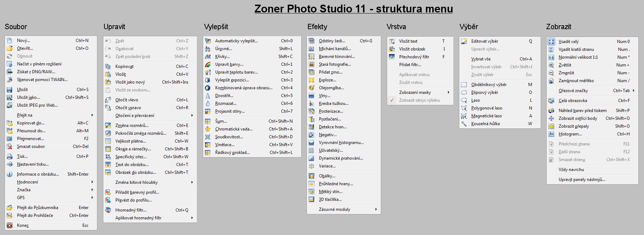The image size is (644, 235).
Task: Click the Rozmazat blur droplet icon
Action: pos(208,103)
